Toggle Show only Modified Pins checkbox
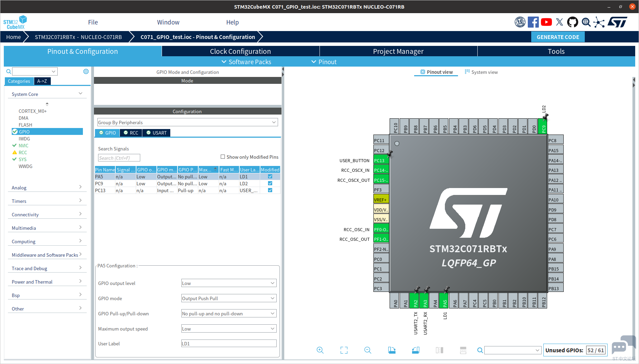The height and width of the screenshot is (364, 639). 223,157
